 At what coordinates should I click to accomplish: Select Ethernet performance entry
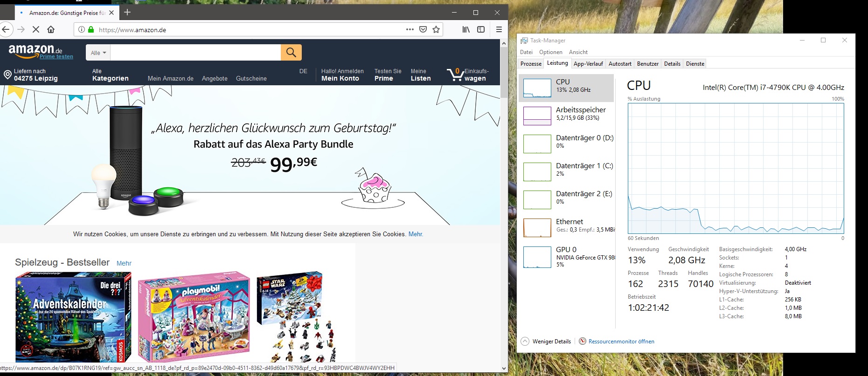tap(566, 228)
